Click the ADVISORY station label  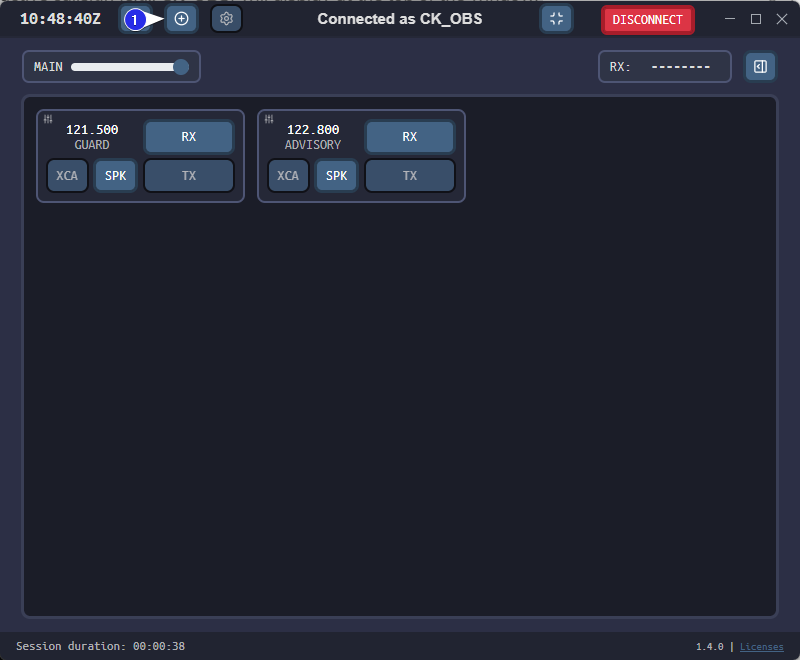click(x=313, y=145)
